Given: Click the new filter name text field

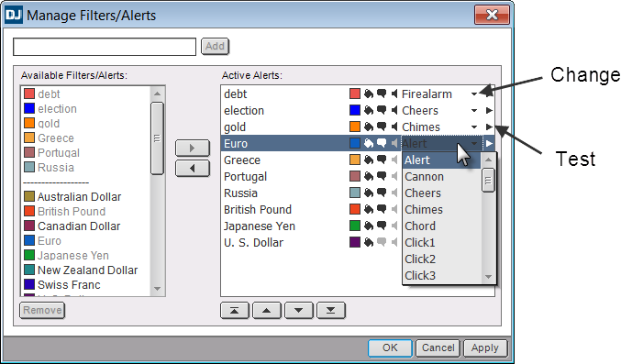Looking at the screenshot, I should click(105, 47).
